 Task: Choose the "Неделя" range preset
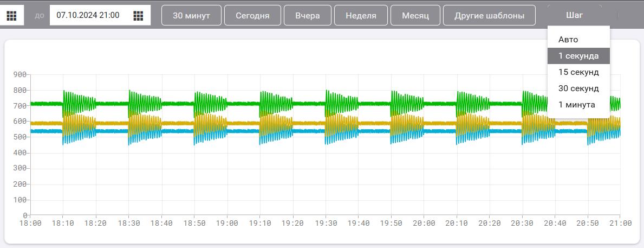click(x=361, y=16)
